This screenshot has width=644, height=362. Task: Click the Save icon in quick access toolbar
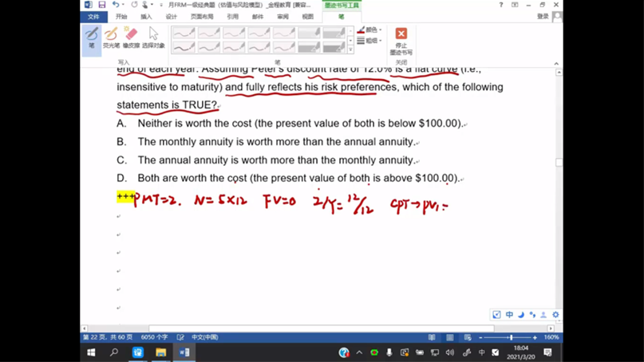pyautogui.click(x=101, y=5)
